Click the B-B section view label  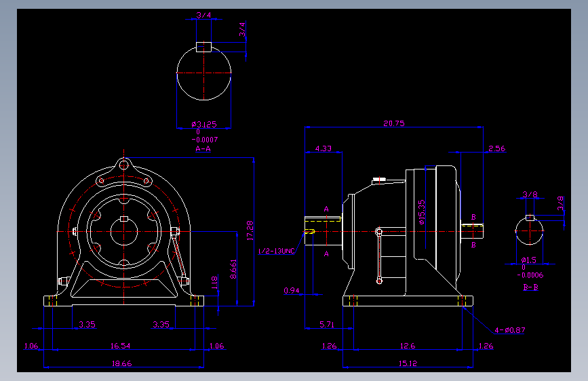click(x=530, y=287)
